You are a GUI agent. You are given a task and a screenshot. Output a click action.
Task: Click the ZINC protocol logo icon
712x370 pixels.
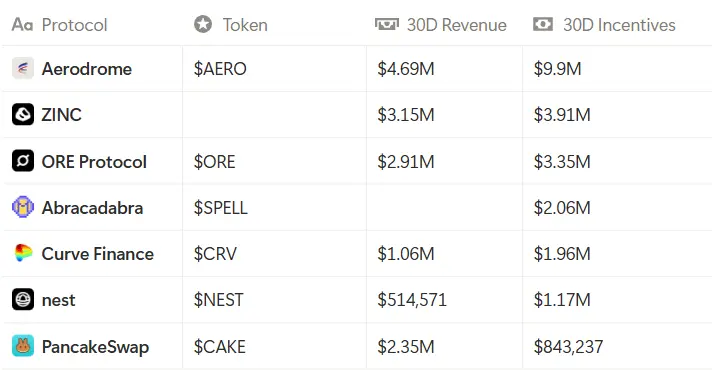point(23,114)
